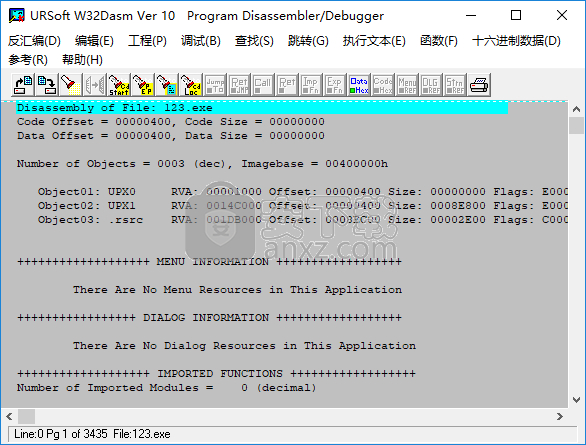Click the flashlight find text icon
Screen dimensions: 586x445
pos(70,85)
